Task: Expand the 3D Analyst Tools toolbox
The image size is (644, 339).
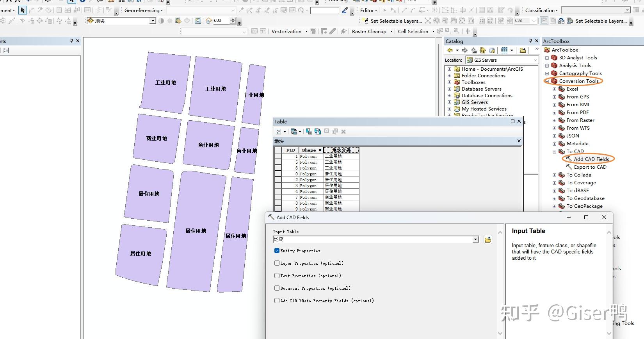Action: point(547,58)
